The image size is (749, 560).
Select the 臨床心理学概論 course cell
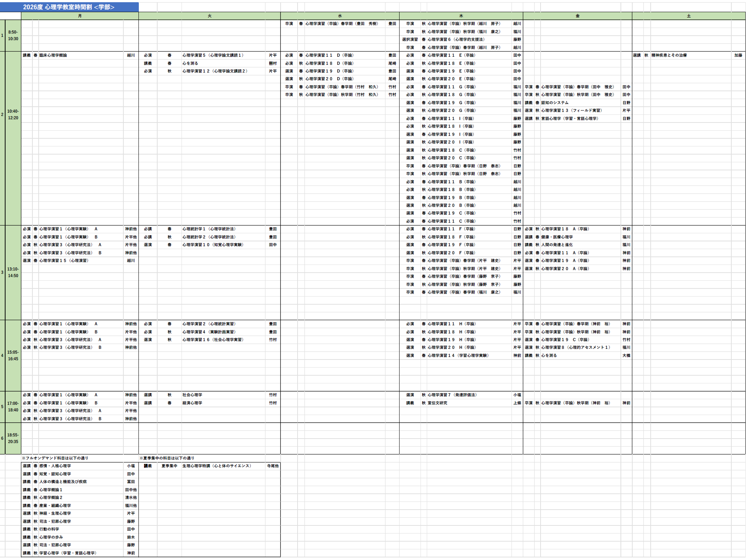point(53,55)
